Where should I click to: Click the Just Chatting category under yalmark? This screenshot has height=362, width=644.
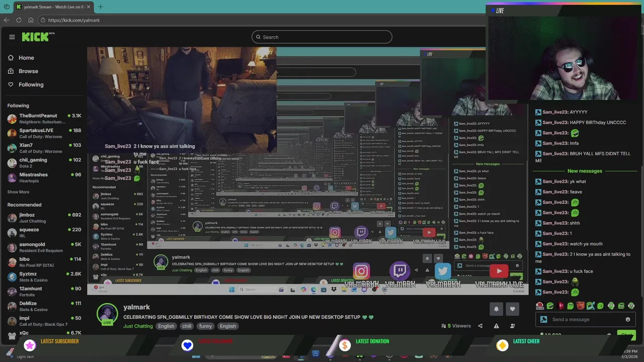coord(138,326)
